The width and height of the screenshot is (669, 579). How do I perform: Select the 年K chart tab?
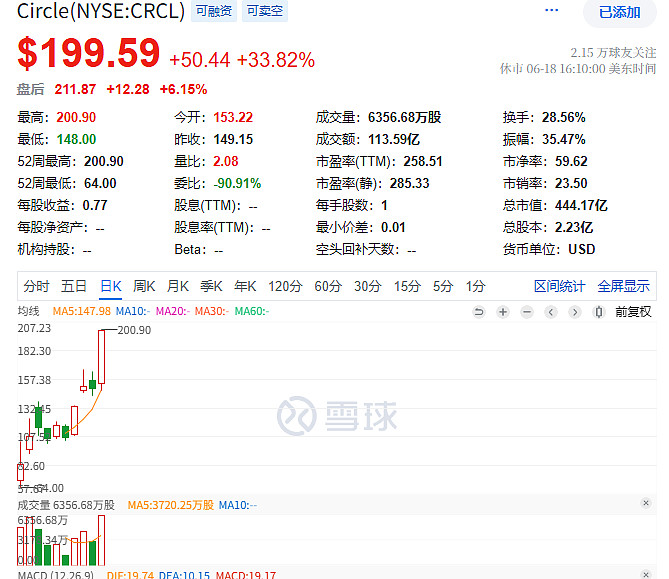pyautogui.click(x=245, y=286)
